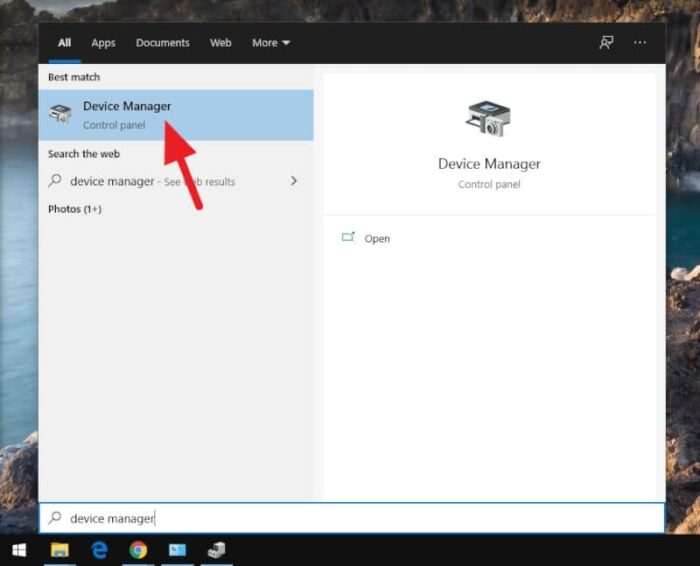Click the Search the web heading

coord(84,154)
